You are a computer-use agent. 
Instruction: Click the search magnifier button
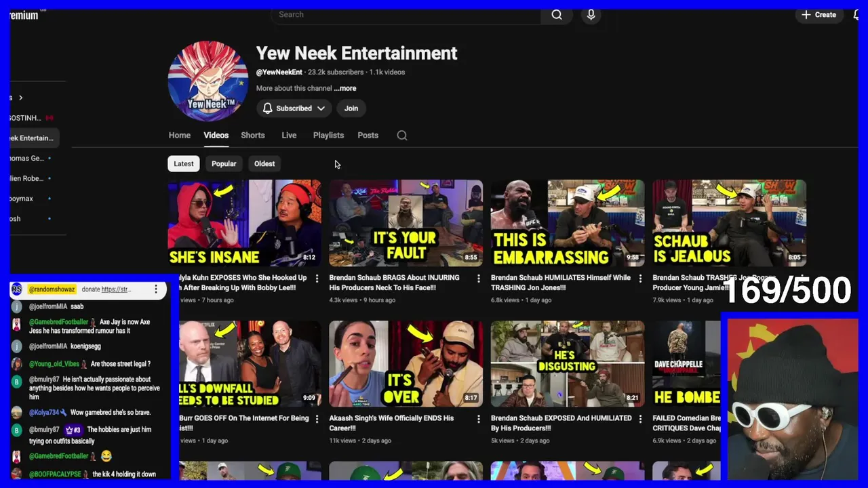click(557, 15)
